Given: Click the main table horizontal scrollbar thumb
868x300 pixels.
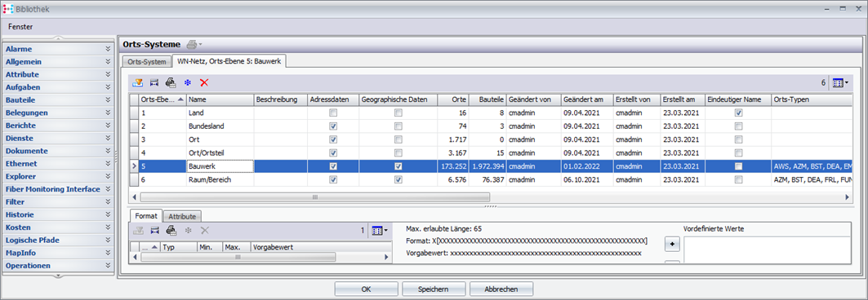Looking at the screenshot, I should [315, 196].
